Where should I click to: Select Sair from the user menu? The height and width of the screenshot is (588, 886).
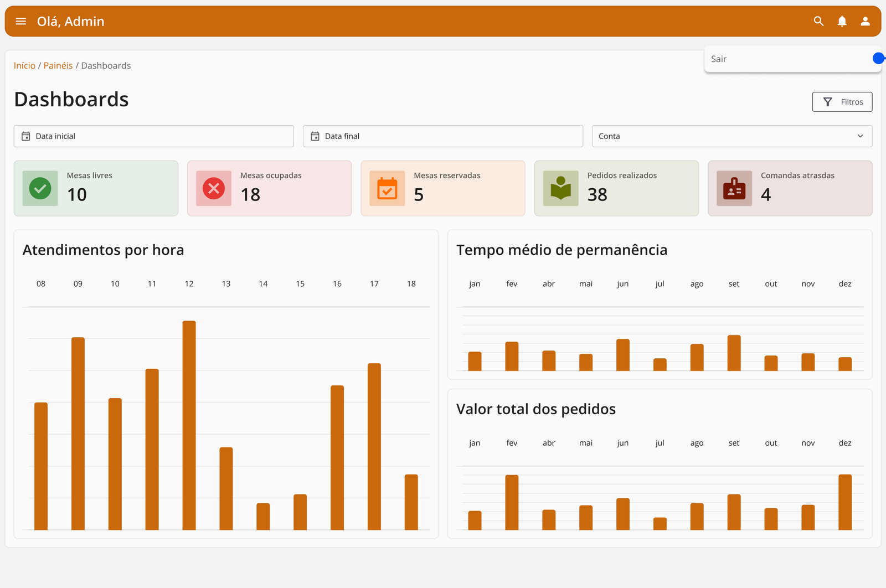tap(719, 59)
